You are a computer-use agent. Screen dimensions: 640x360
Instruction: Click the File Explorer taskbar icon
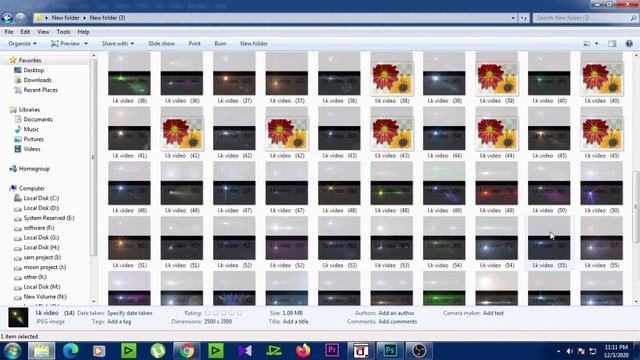coord(41,351)
